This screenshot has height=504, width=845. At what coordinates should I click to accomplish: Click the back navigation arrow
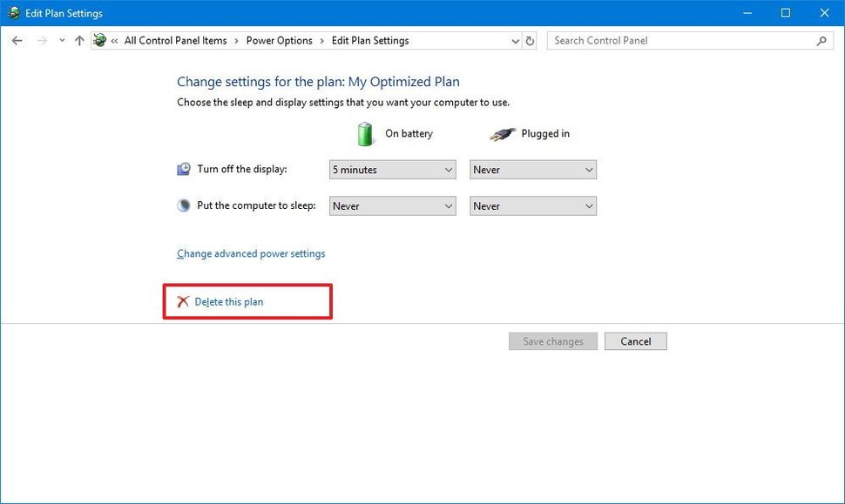pyautogui.click(x=17, y=40)
